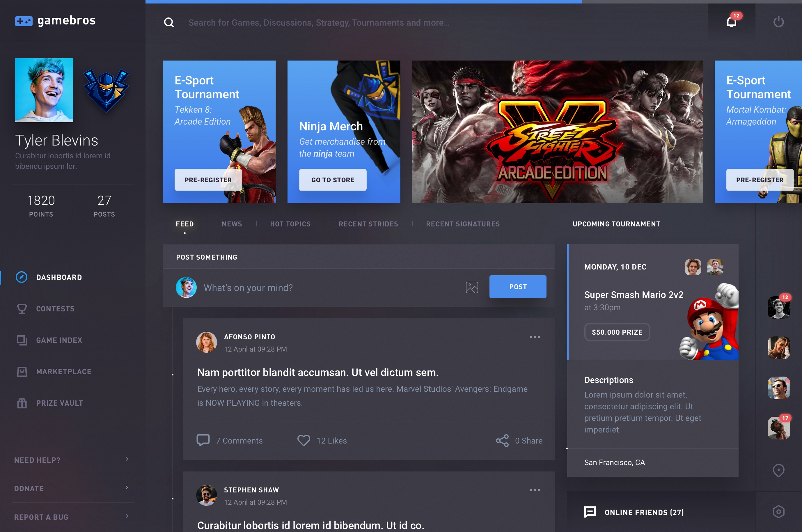
Task: Click the heart icon on Afonso's post
Action: pos(304,440)
